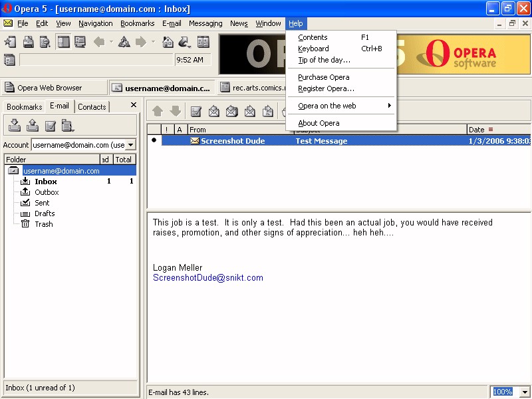Screen dimensions: 532x399
Task: Close the hotlist panel with X
Action: (x=134, y=105)
